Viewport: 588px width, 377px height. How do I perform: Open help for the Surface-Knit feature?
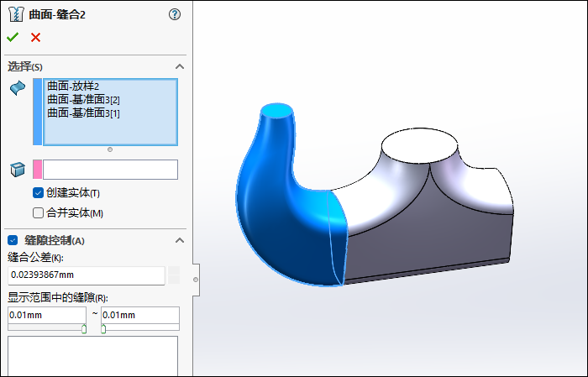point(175,14)
